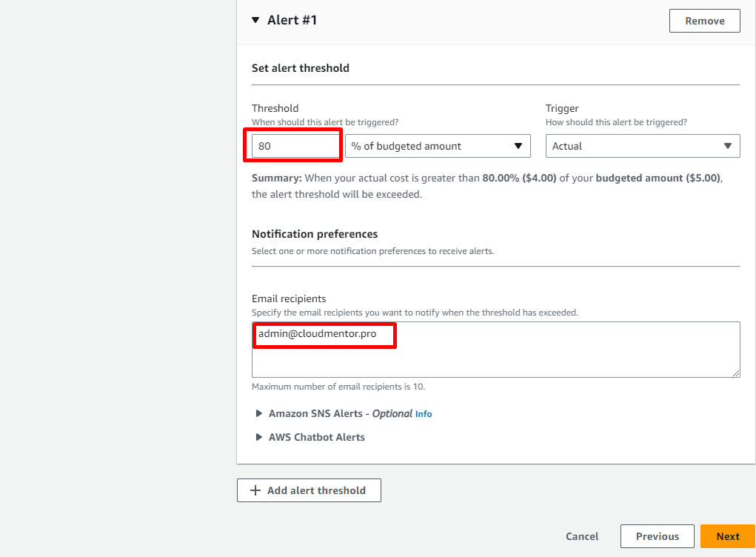Click the AWS Chatbot Alerts label
Screen dimensions: 756x557
point(316,437)
